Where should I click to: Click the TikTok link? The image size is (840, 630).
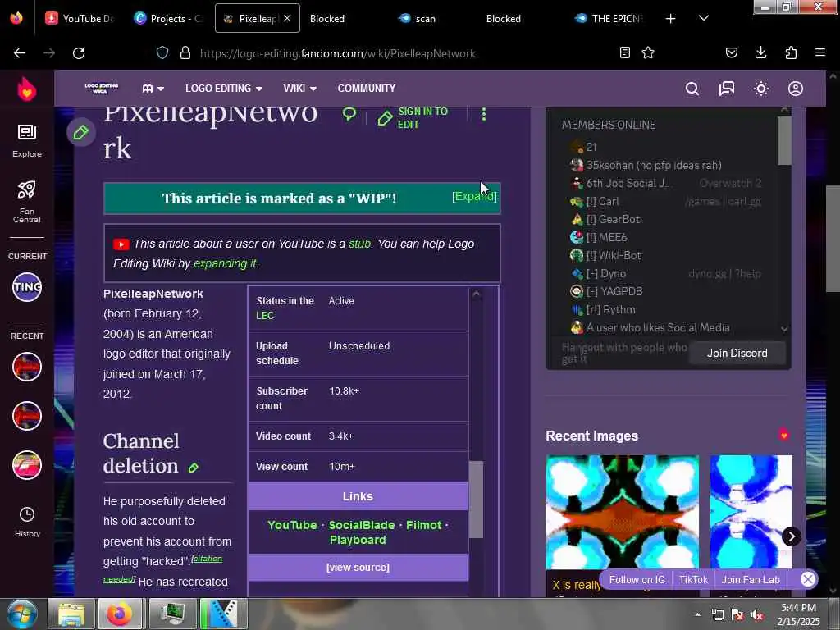coord(693,580)
